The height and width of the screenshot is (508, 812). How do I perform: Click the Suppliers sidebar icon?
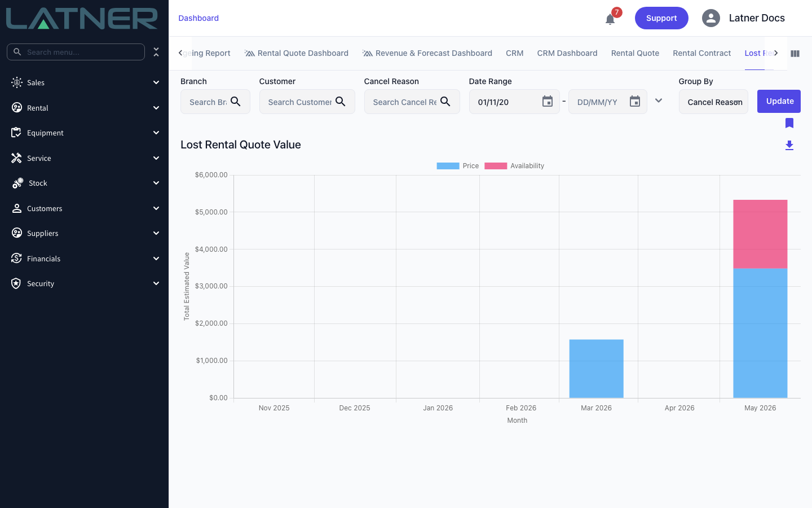pos(17,233)
